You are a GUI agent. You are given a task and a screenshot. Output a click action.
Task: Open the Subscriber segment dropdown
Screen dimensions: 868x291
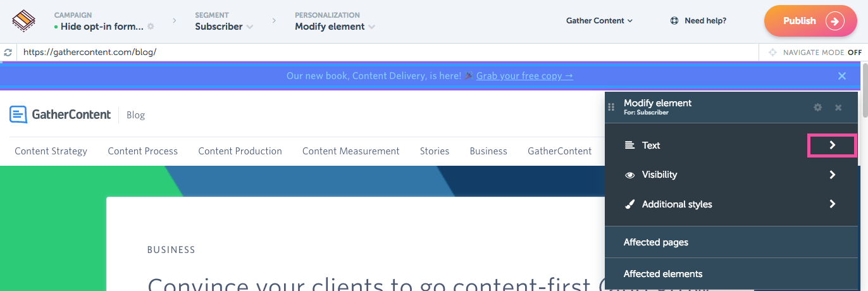click(x=224, y=27)
